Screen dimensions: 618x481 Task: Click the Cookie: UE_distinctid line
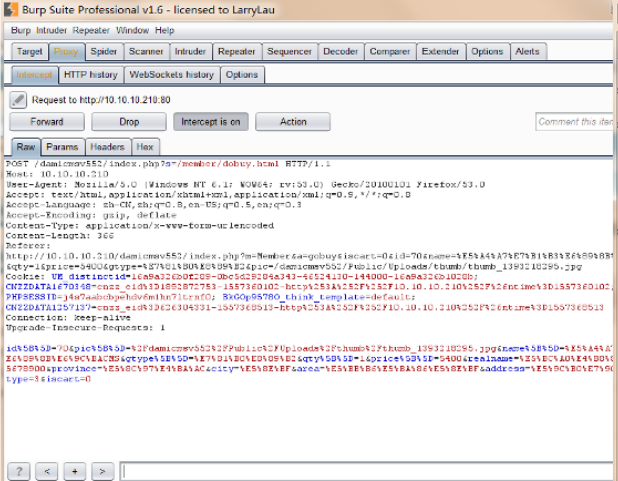point(242,276)
